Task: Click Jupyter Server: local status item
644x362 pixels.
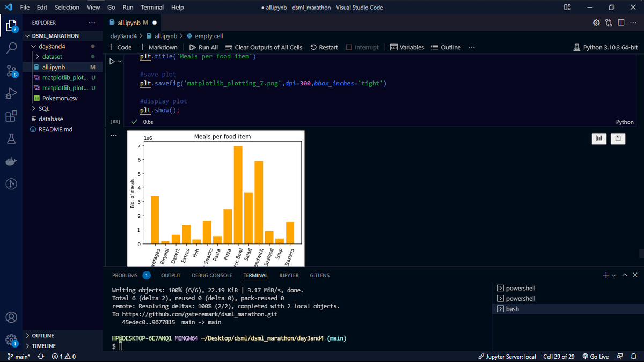Action: (x=507, y=357)
